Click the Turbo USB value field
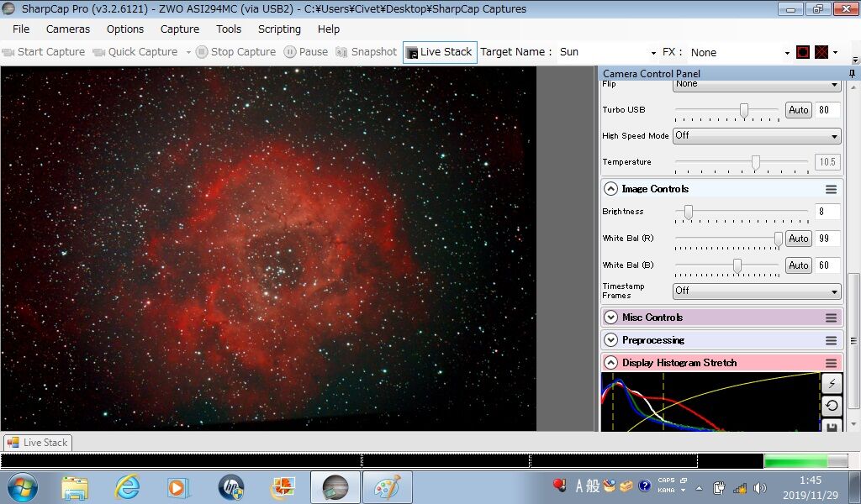This screenshot has width=861, height=504. (827, 110)
